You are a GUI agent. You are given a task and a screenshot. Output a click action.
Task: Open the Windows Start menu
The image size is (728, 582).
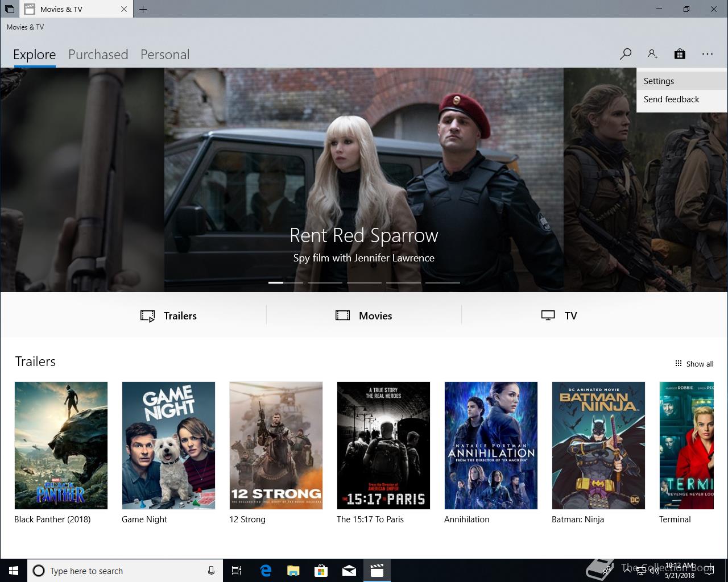(x=14, y=571)
